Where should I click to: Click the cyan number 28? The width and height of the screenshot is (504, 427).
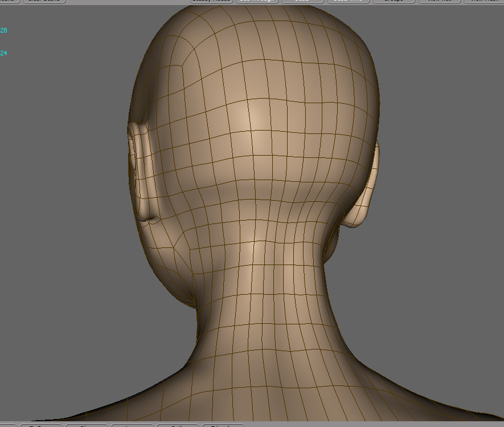click(3, 30)
